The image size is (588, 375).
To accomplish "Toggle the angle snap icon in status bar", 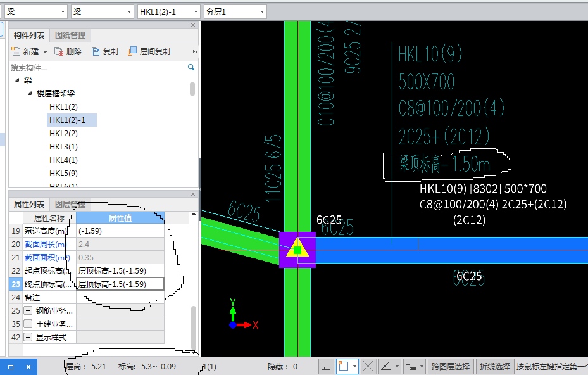I will [386, 366].
